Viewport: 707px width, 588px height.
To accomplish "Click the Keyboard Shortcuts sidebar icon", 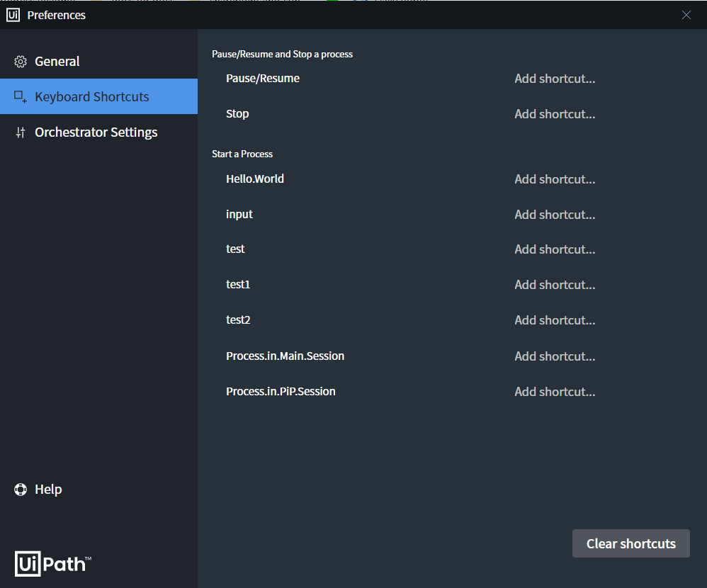I will 21,96.
